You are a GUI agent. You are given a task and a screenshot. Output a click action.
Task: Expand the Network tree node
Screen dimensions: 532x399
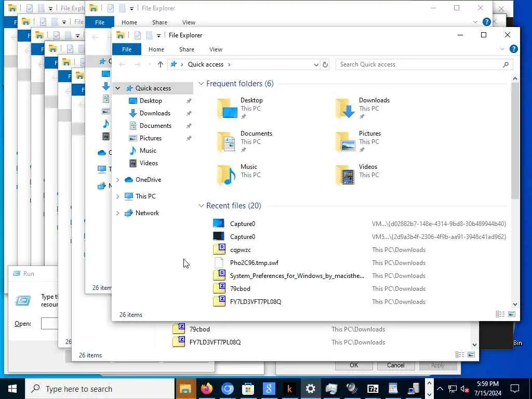pyautogui.click(x=118, y=213)
